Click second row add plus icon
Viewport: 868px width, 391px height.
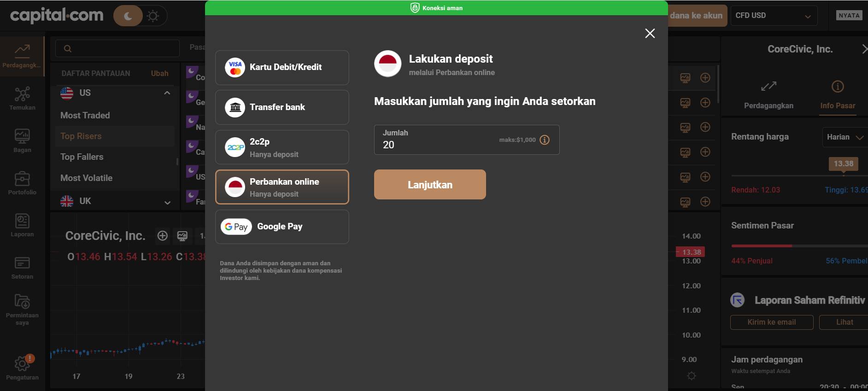point(705,103)
